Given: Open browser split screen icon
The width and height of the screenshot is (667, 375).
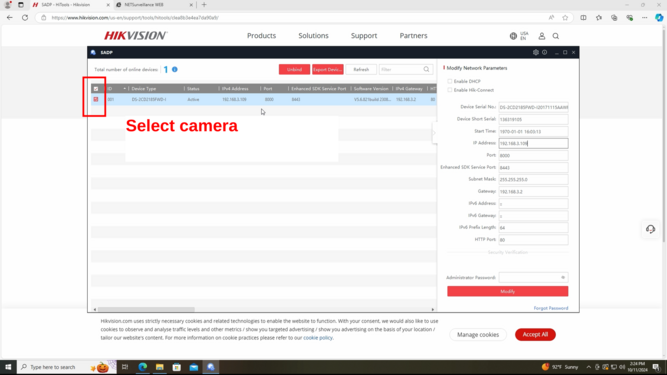Looking at the screenshot, I should coord(583,17).
